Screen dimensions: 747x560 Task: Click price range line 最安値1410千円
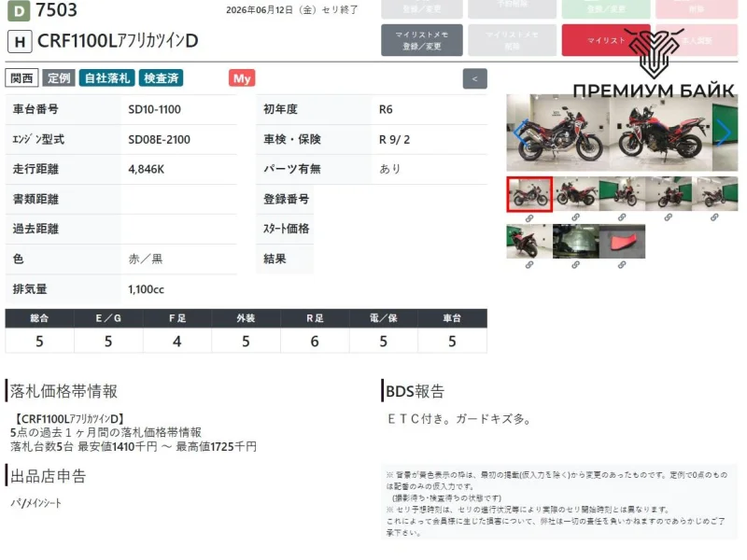[118, 447]
